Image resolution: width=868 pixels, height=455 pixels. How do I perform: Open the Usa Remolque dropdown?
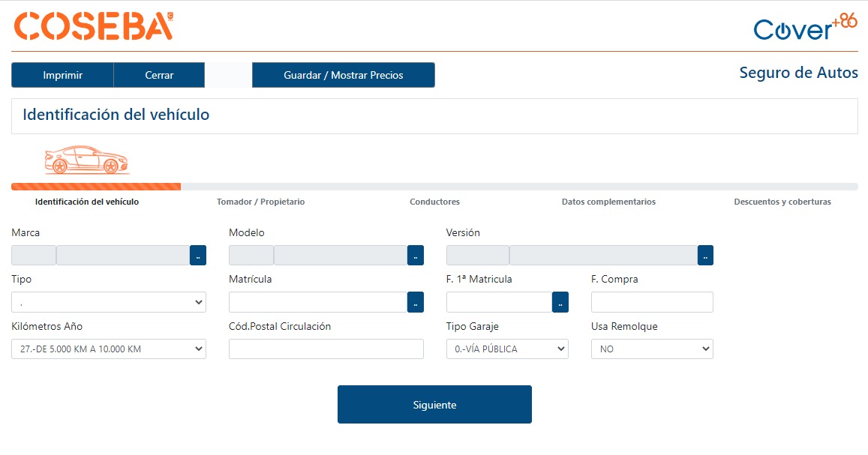(652, 349)
